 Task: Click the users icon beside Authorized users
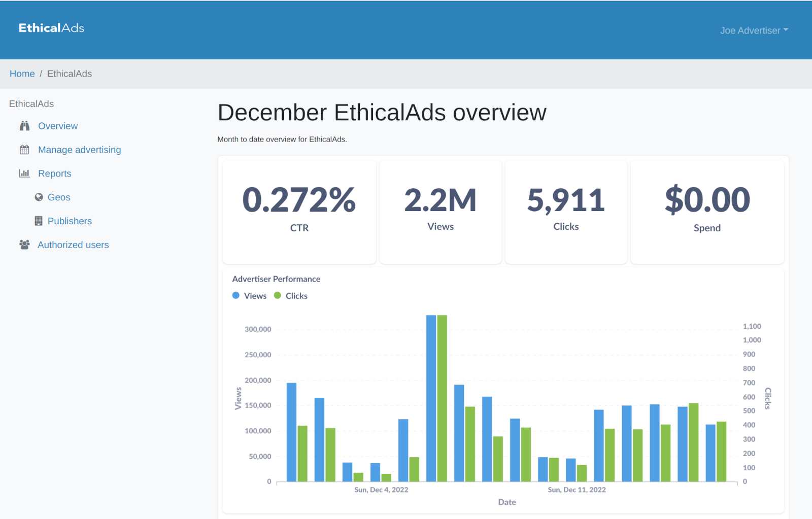[24, 245]
